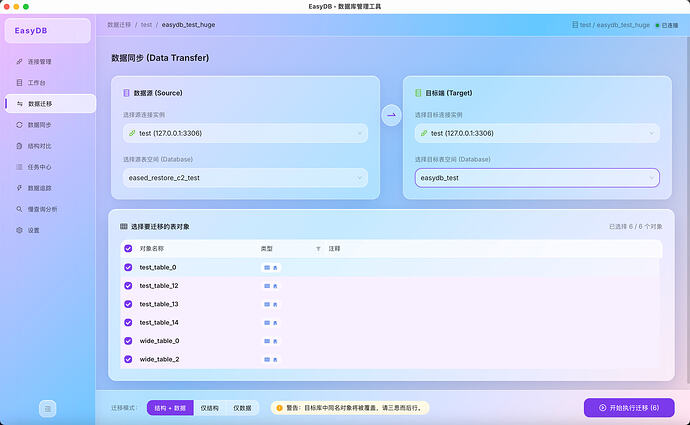Open 连接管理 via its link icon
The height and width of the screenshot is (425, 690).
19,62
